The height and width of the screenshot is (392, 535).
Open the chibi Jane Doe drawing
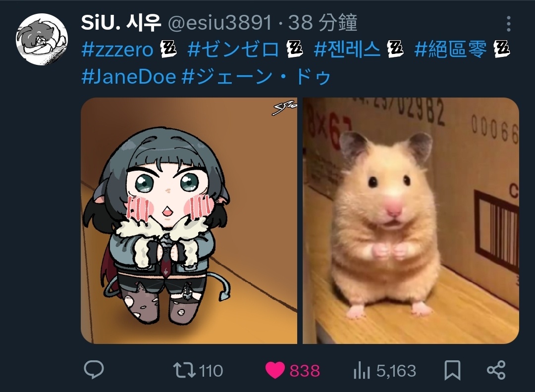click(x=189, y=221)
